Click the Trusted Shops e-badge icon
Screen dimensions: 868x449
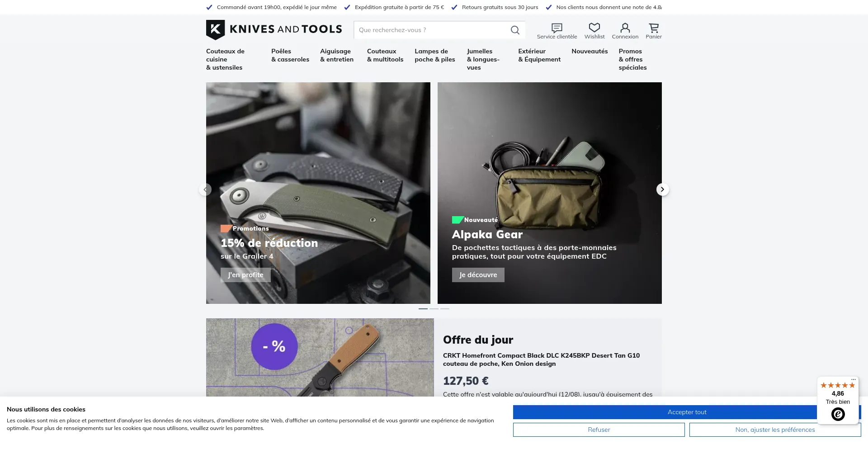click(x=838, y=414)
